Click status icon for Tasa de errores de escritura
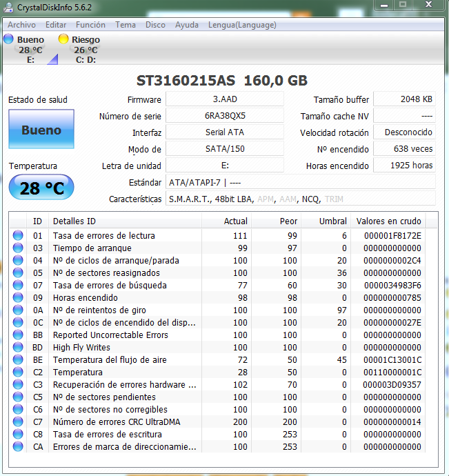 point(18,435)
